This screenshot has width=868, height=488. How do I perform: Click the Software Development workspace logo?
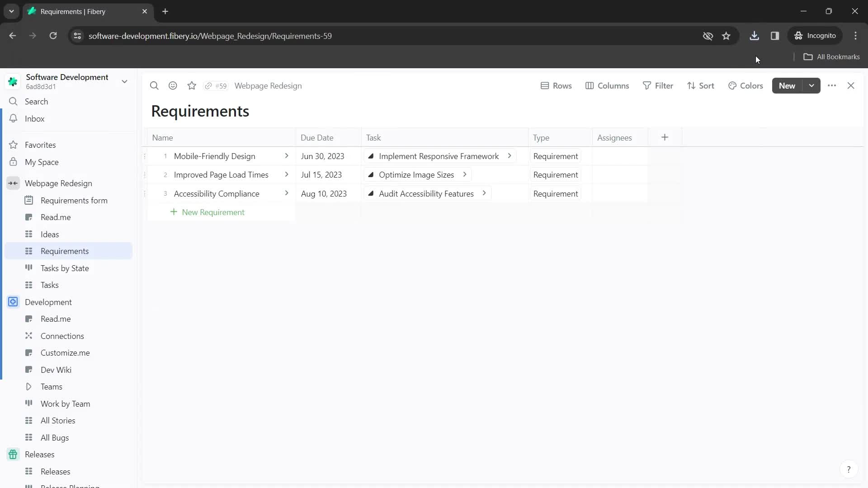[13, 81]
